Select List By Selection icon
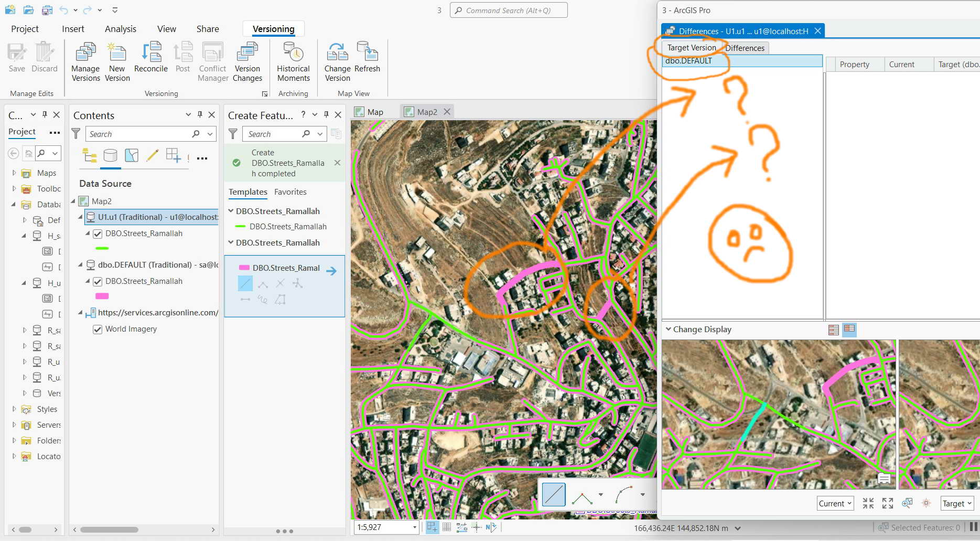Screen dimensions: 980x541 132,156
